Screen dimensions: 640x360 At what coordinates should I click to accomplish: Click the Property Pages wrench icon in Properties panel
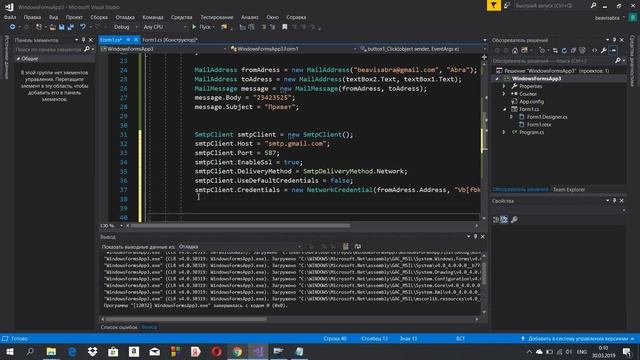(514, 220)
